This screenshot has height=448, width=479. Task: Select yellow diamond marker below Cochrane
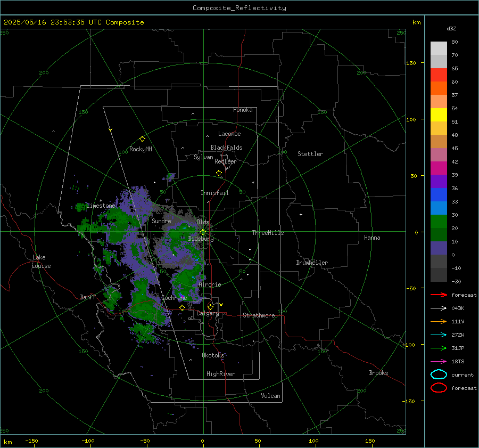point(182,307)
